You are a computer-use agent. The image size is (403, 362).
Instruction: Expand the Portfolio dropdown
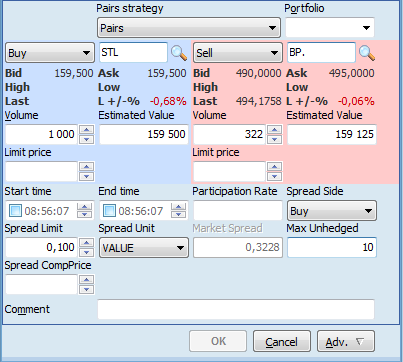tap(330, 28)
